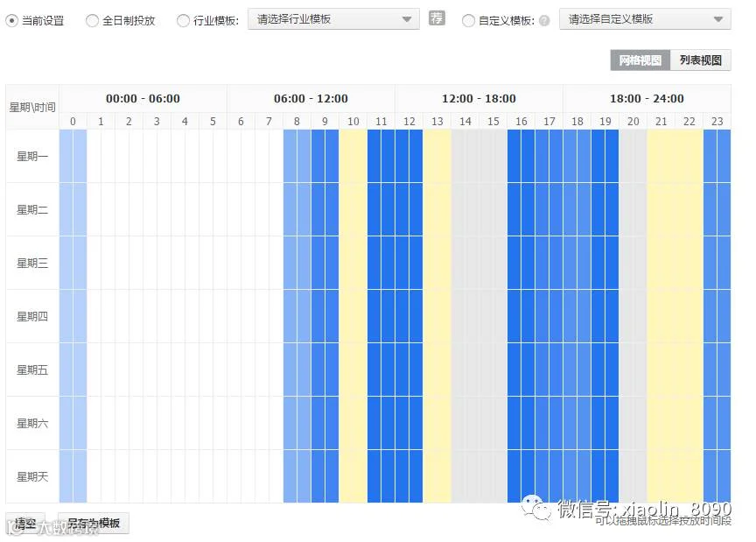
Task: Click the hour 16 column header
Action: tap(521, 121)
